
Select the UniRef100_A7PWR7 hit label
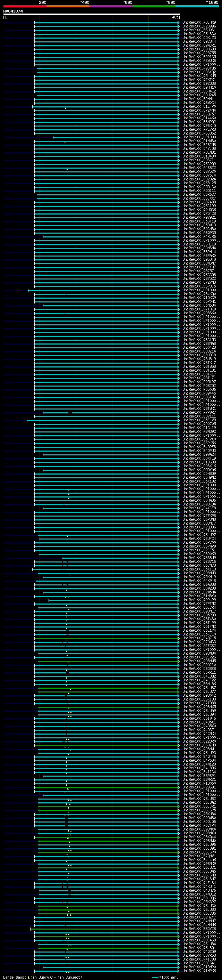click(x=199, y=412)
